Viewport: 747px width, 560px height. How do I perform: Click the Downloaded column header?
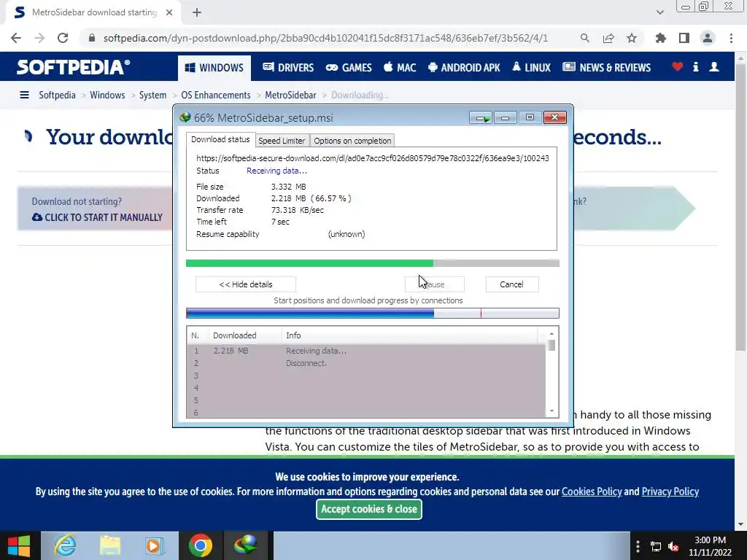[x=245, y=335]
